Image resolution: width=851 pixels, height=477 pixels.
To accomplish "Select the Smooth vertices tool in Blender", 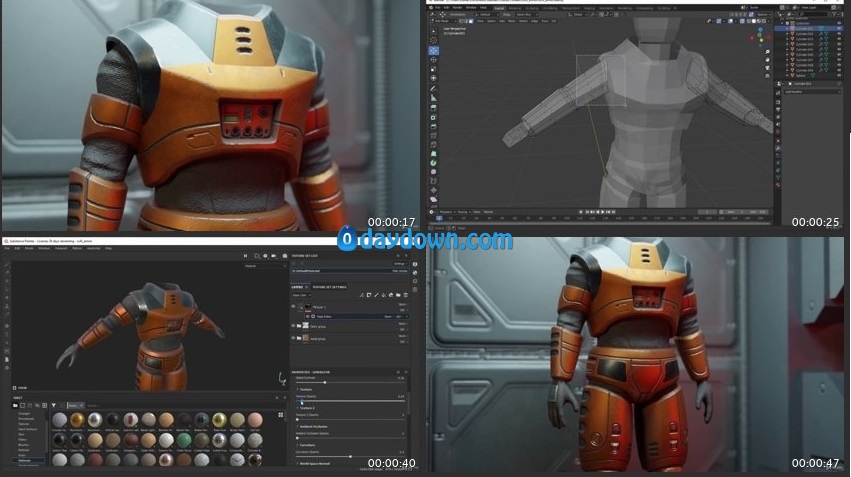I will 434,171.
